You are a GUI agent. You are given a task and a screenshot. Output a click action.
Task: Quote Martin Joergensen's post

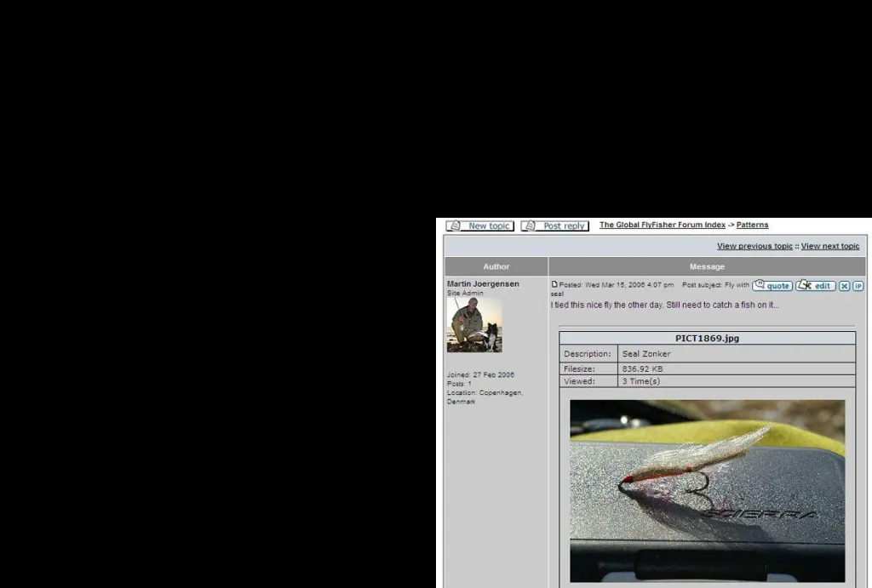[x=772, y=286]
